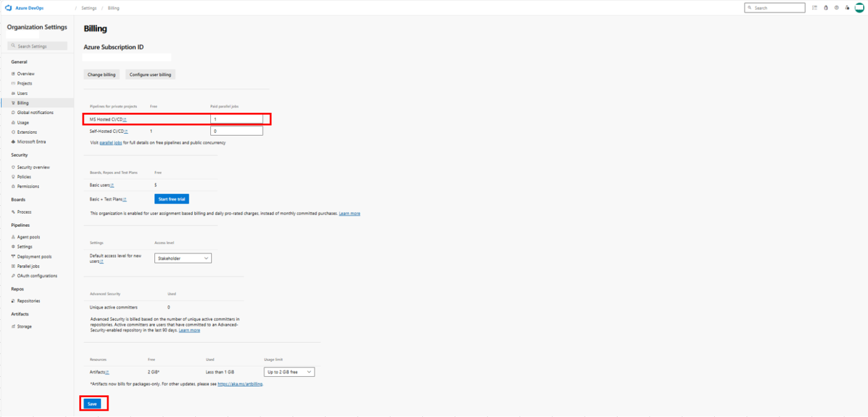Open the Marketplace shopping bag icon
The width and height of the screenshot is (868, 417).
pos(826,8)
